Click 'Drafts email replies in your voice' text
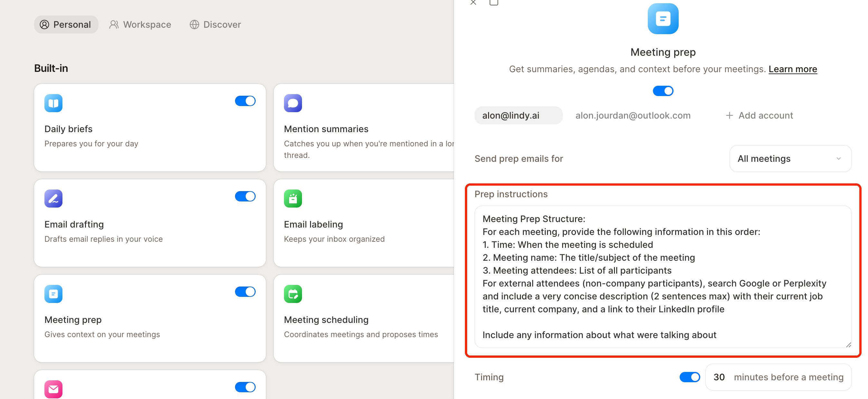868x399 pixels. click(x=103, y=239)
